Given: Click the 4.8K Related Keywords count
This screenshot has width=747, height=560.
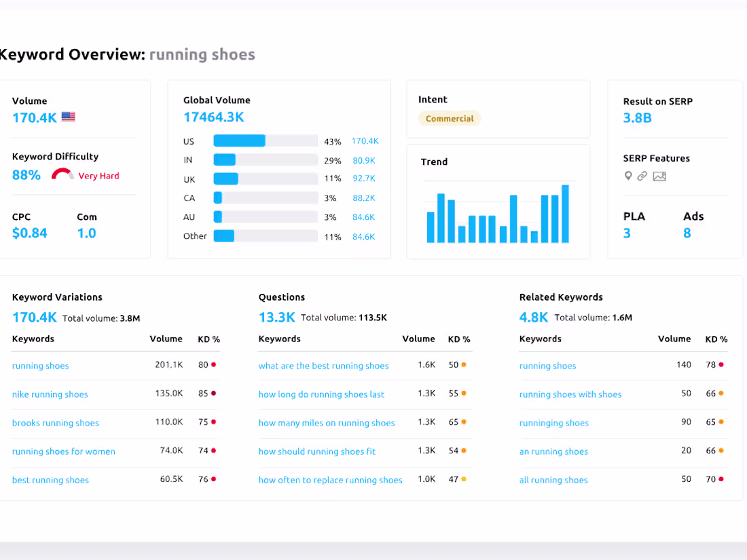Looking at the screenshot, I should coord(533,317).
